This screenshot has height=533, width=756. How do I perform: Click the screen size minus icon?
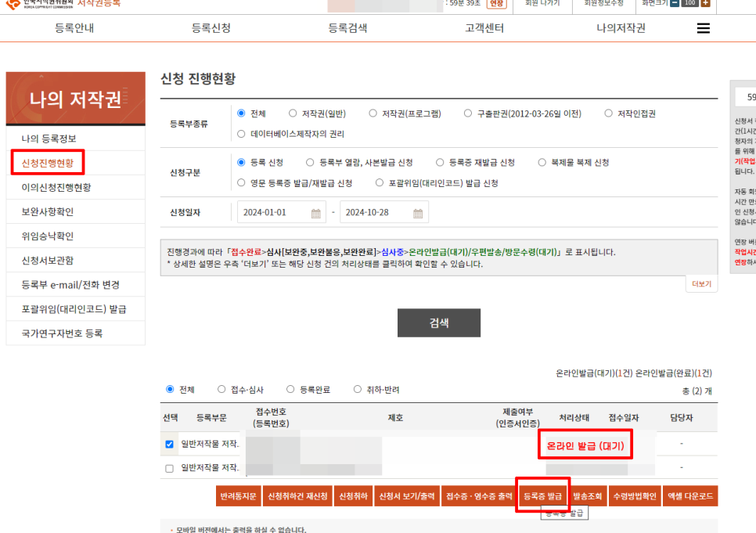pos(675,3)
